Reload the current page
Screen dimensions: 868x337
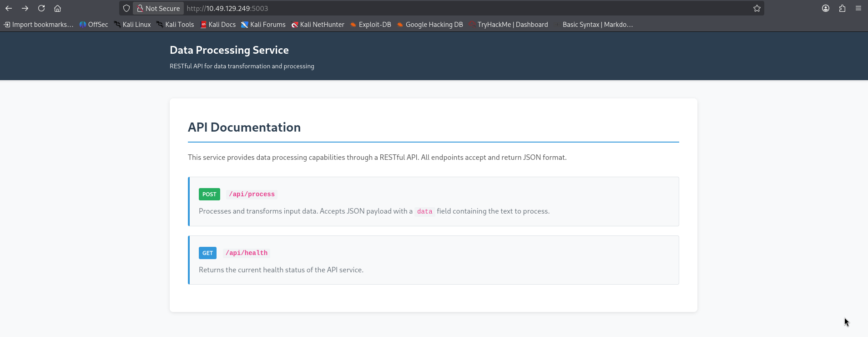click(x=41, y=8)
